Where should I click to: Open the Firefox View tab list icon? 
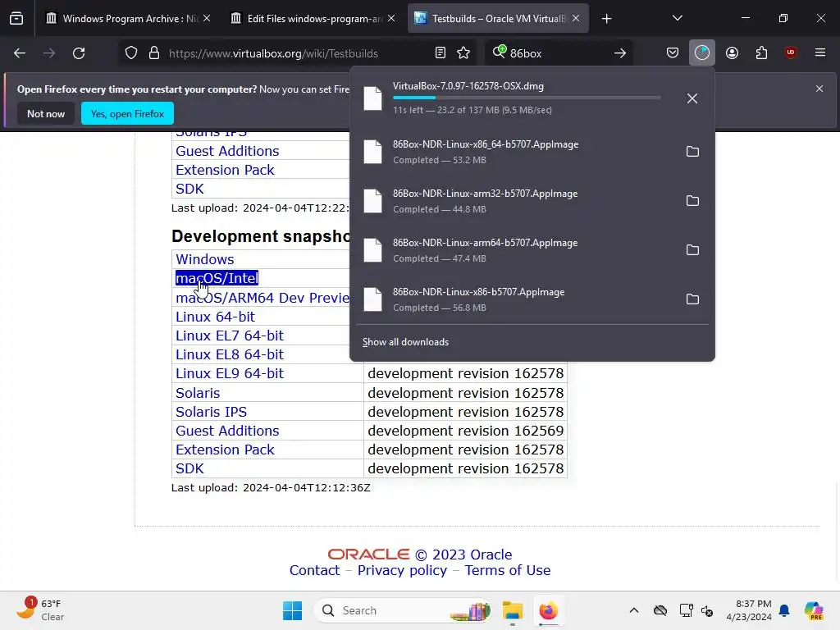pos(16,19)
